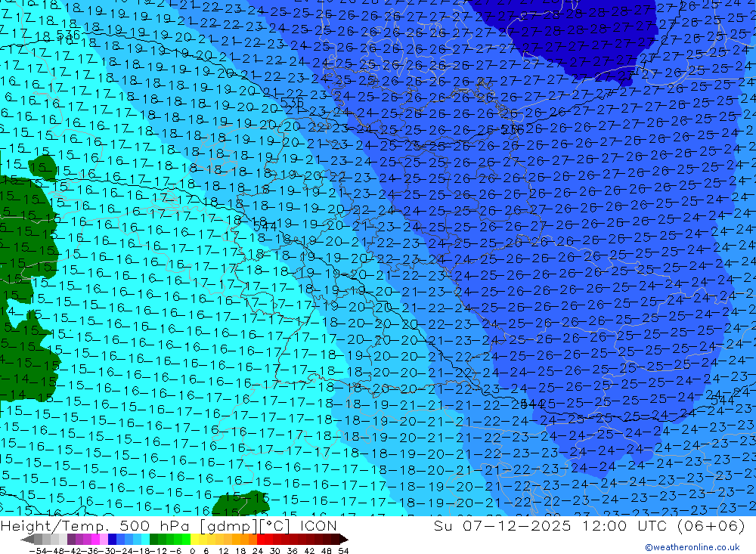Click the '[°C]' unit label
This screenshot has height=554, width=756.
275,526
